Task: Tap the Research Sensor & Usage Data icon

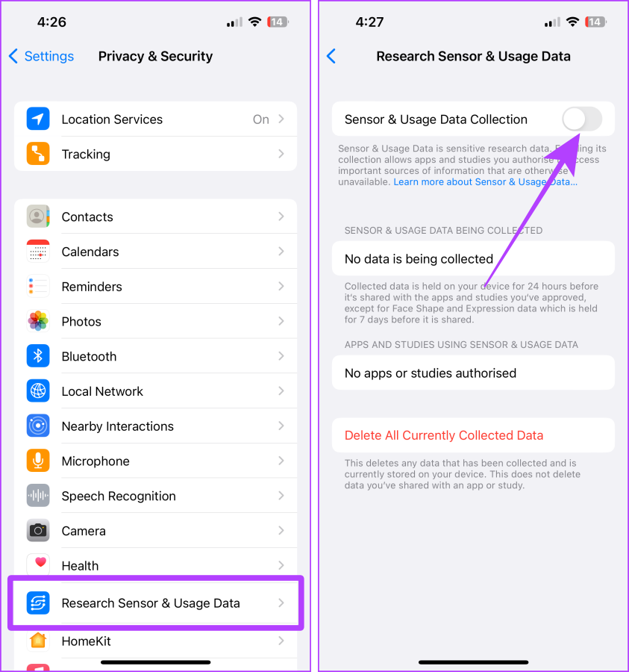Action: point(38,603)
